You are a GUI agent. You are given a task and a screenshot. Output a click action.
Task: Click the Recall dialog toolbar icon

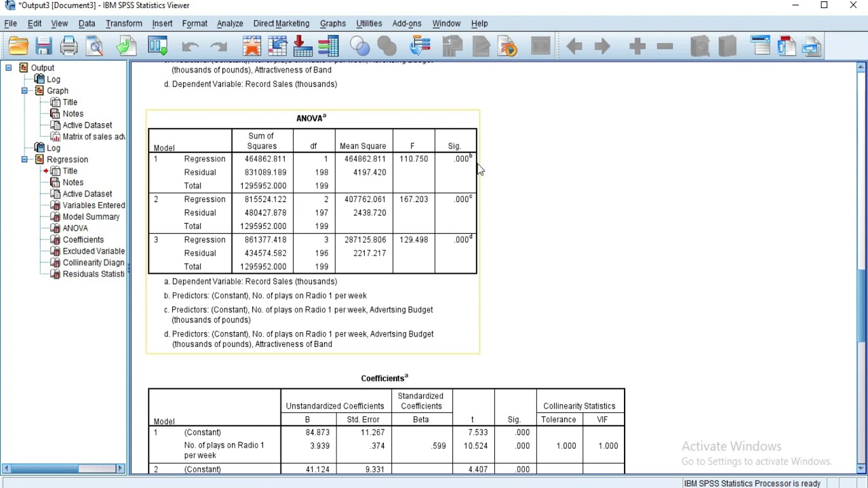(x=157, y=46)
